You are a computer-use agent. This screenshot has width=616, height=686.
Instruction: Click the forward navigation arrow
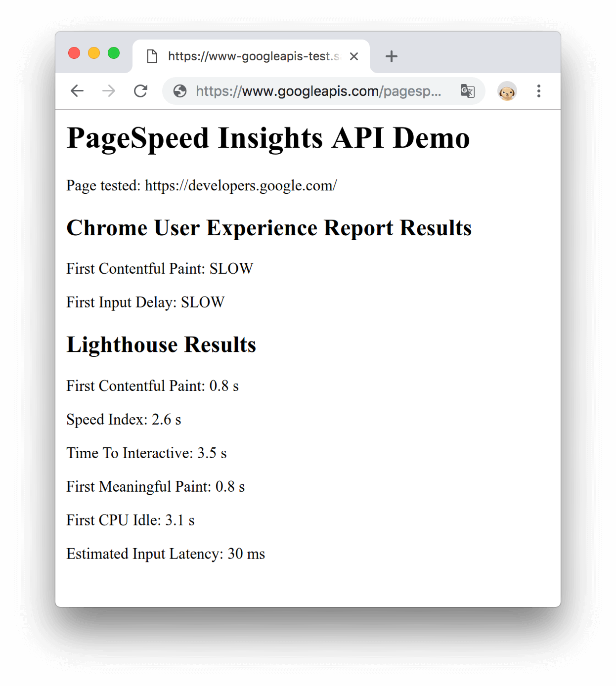point(109,91)
